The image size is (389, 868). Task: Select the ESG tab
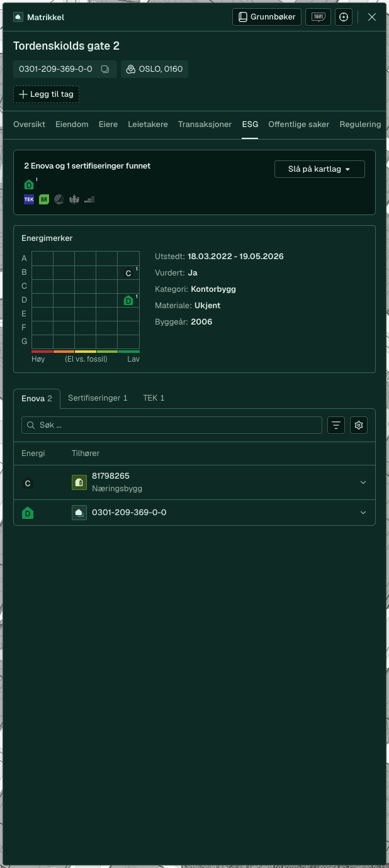pyautogui.click(x=250, y=125)
